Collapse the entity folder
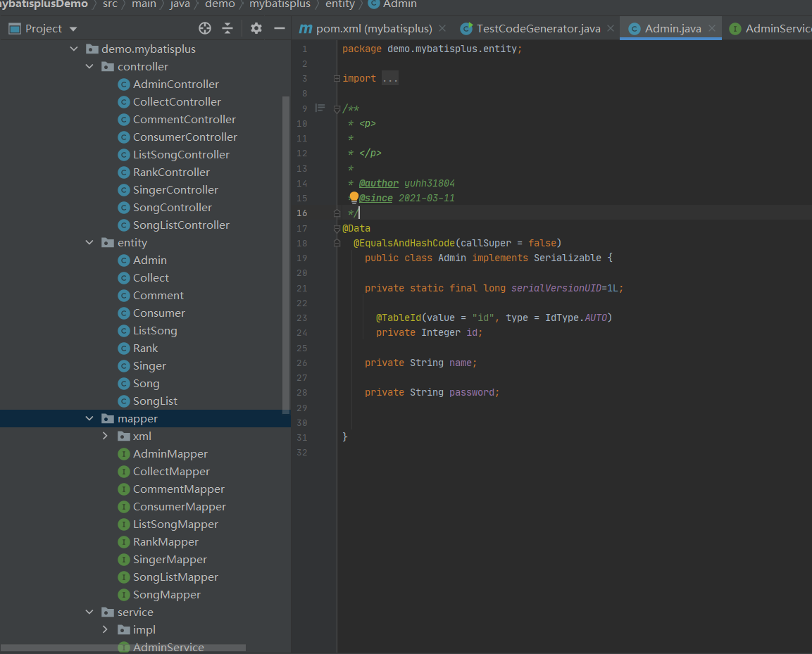This screenshot has height=654, width=812. (89, 242)
